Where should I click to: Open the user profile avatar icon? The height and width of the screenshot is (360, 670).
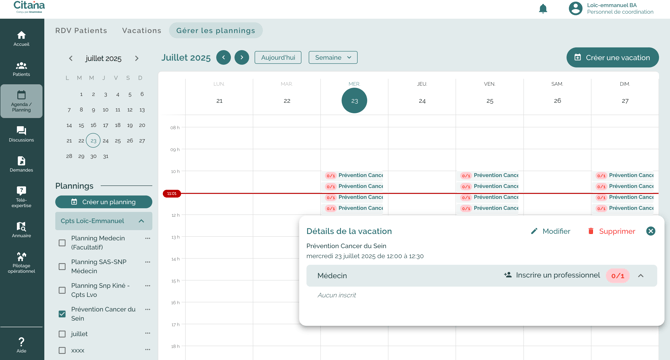click(575, 8)
